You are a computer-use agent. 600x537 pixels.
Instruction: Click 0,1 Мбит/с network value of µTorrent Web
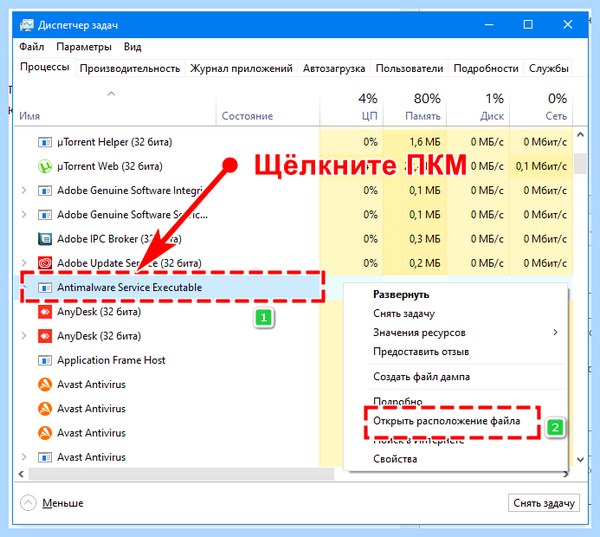[541, 166]
